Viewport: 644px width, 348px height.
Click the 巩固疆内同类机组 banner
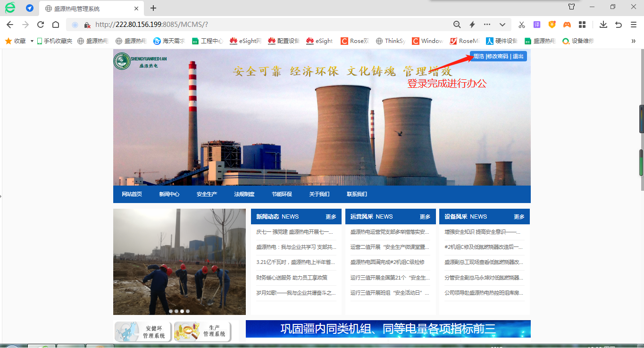point(388,329)
